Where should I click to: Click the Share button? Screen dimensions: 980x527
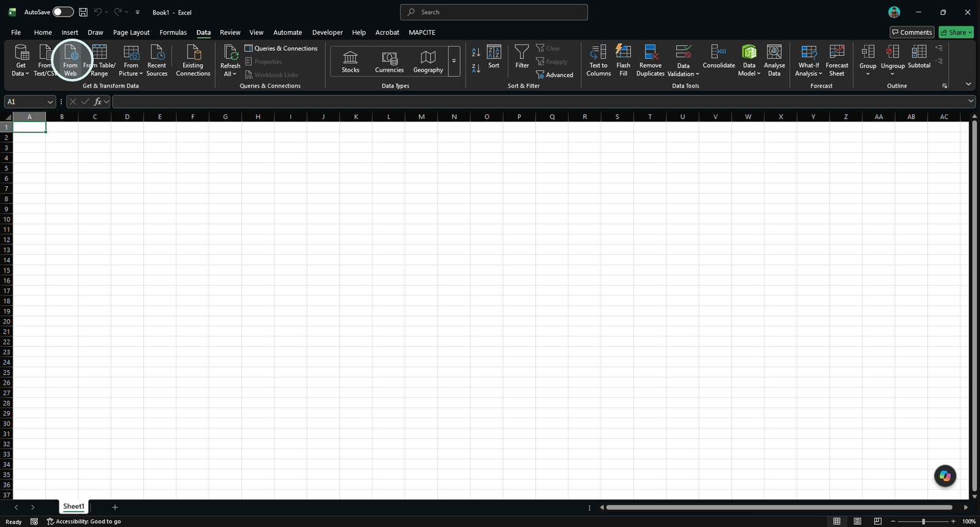click(x=956, y=32)
